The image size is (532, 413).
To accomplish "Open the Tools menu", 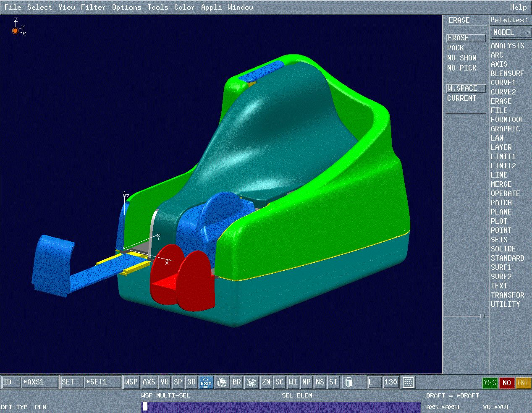I will 157,7.
